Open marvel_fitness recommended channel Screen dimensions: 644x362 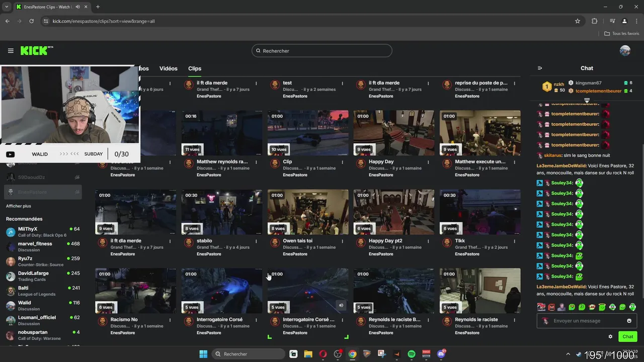(x=43, y=246)
